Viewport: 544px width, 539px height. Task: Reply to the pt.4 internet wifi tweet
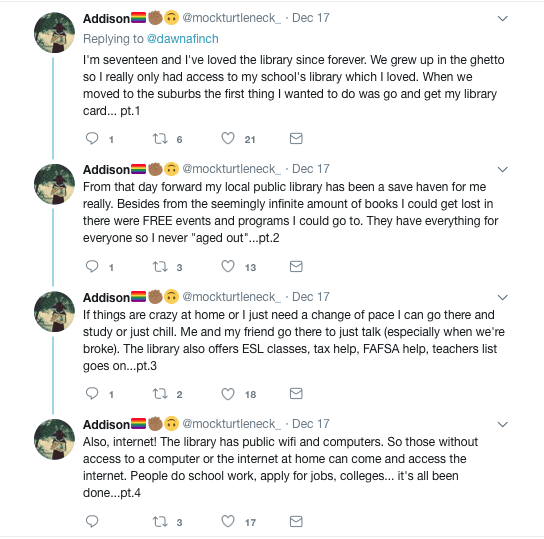[92, 521]
